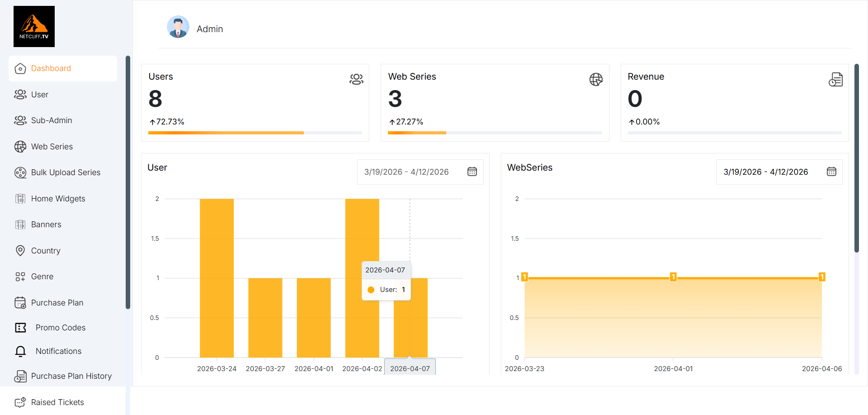Click the Revenue card document icon
This screenshot has width=868, height=415.
[x=835, y=79]
